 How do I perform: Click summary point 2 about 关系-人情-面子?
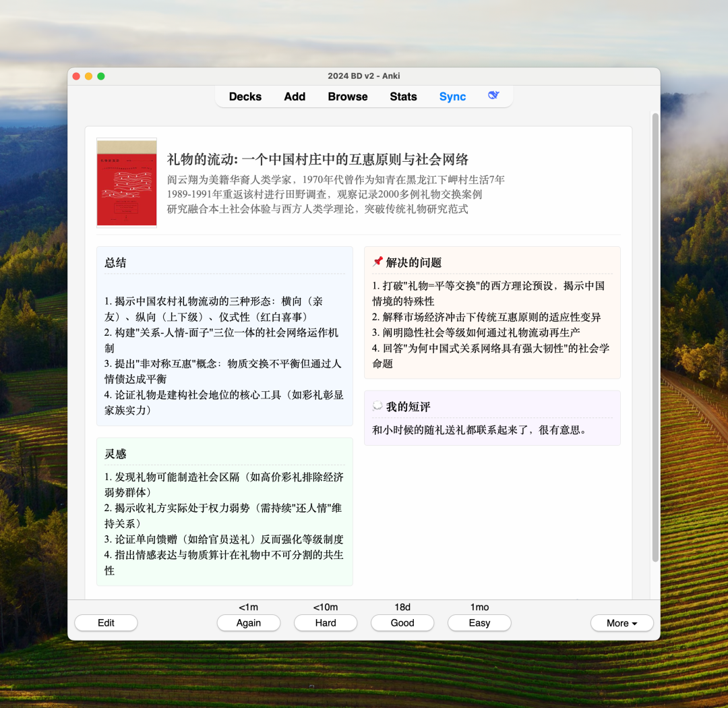click(222, 340)
